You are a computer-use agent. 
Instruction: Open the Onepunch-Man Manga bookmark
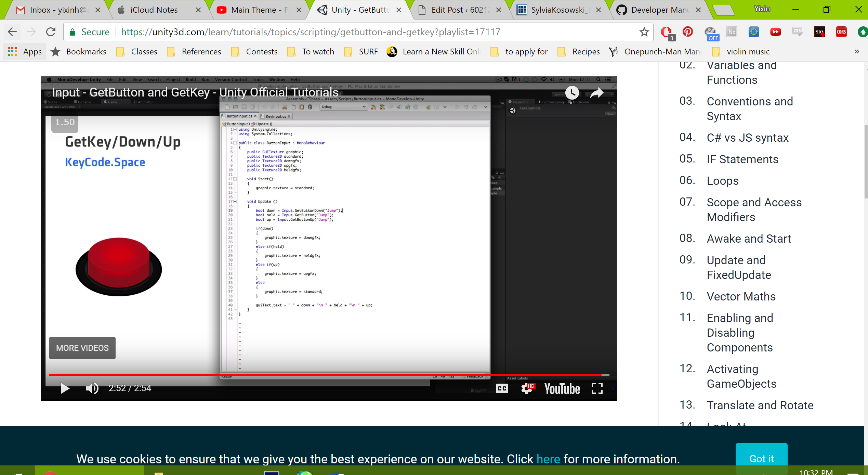(656, 52)
